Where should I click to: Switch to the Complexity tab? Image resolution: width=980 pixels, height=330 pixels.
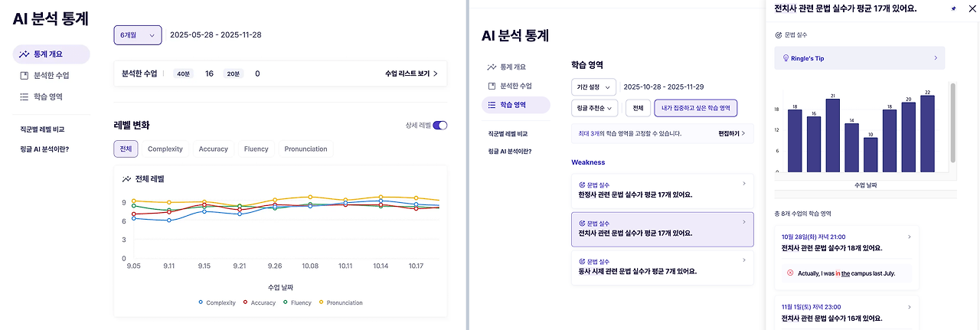point(165,149)
